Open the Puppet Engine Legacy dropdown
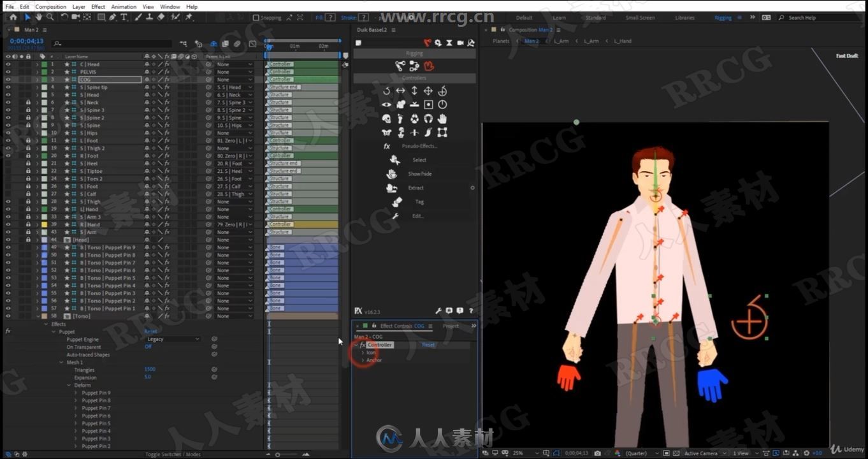The image size is (868, 459). tap(173, 339)
